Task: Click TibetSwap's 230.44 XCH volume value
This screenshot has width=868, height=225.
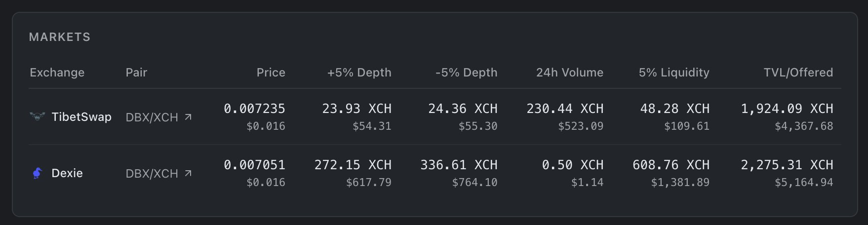Action: (x=565, y=109)
